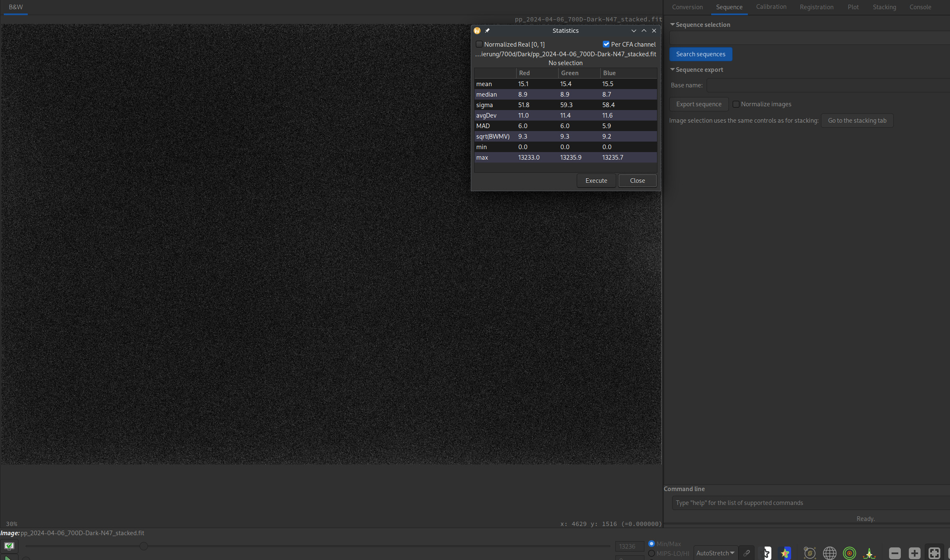950x560 pixels.
Task: Click the Siril logo icon in the Statistics title bar
Action: point(477,31)
